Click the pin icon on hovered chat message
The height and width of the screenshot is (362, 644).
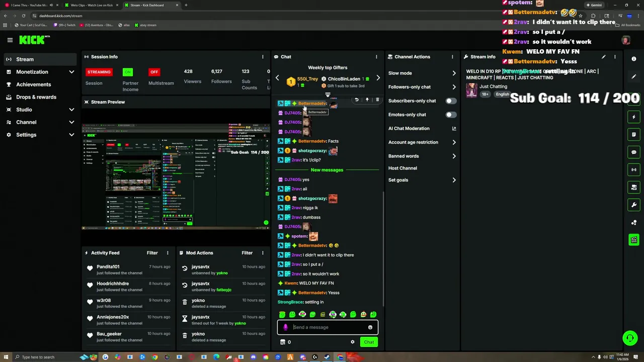(367, 100)
